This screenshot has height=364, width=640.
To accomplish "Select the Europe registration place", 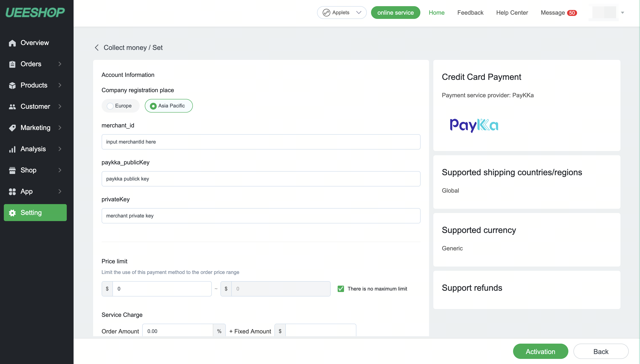I will click(x=110, y=106).
